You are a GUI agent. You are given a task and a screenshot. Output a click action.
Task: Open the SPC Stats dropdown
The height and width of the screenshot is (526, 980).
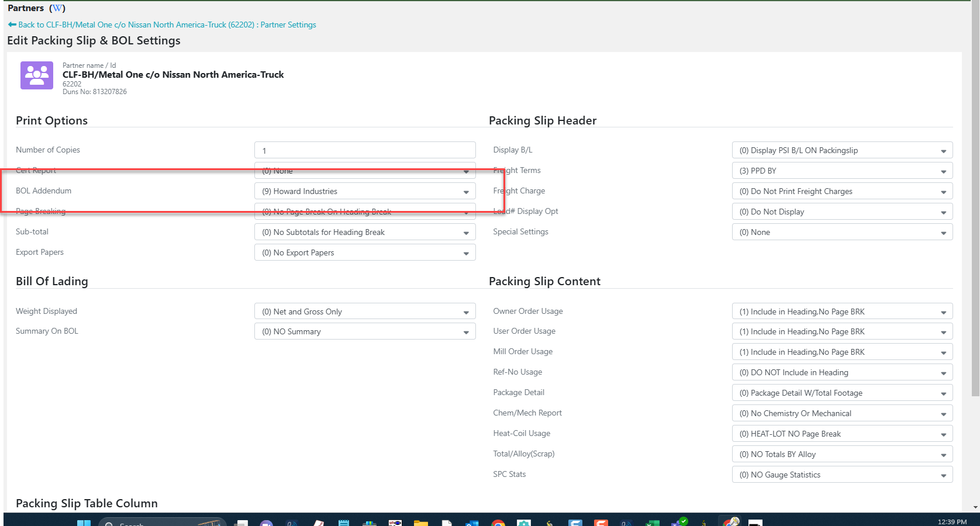pyautogui.click(x=842, y=475)
